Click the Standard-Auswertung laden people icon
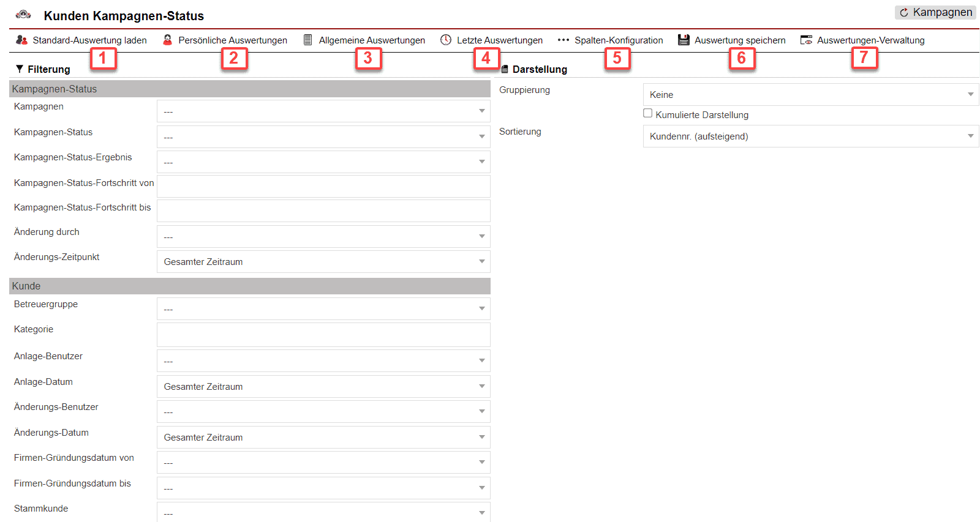The height and width of the screenshot is (522, 980). (x=21, y=40)
